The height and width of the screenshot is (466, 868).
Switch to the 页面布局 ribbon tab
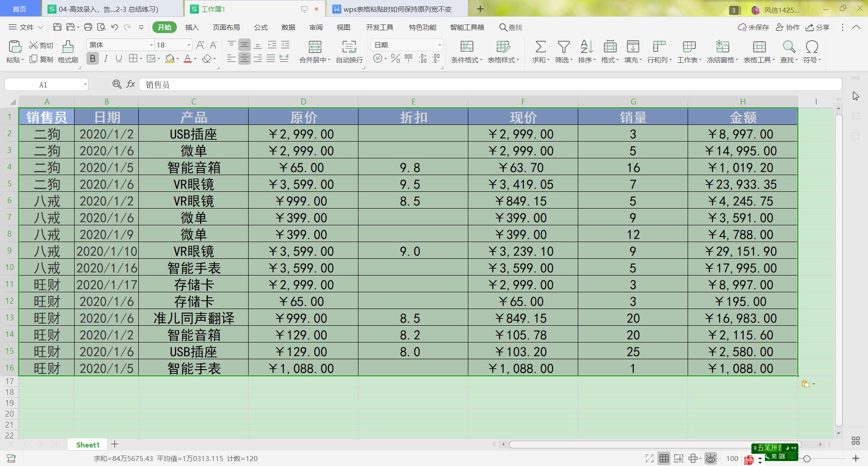pyautogui.click(x=226, y=27)
